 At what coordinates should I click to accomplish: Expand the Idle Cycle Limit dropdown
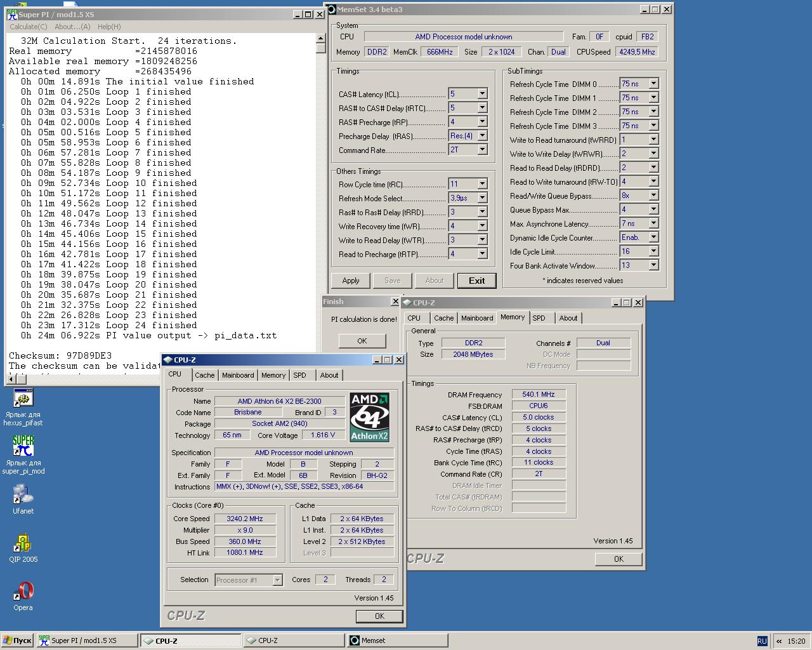coord(653,251)
